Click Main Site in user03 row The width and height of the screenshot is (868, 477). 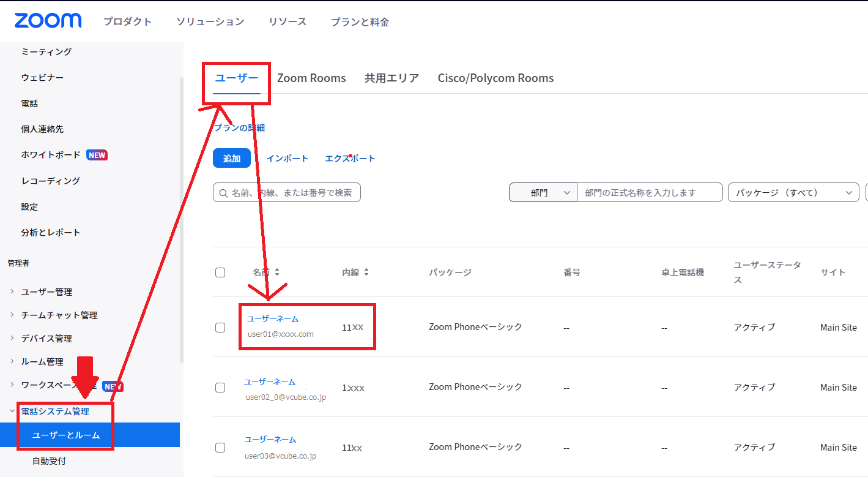pos(839,448)
